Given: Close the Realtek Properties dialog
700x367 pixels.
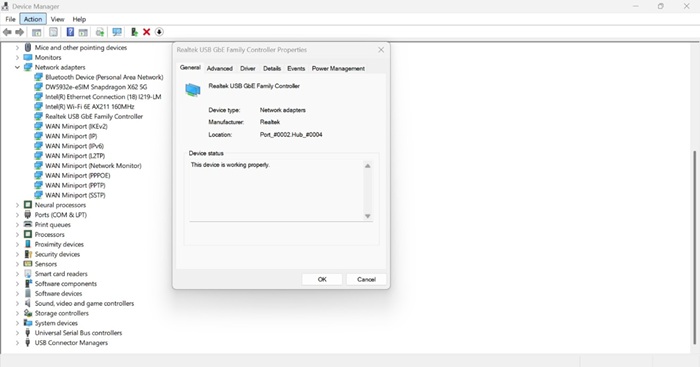Looking at the screenshot, I should coord(381,50).
